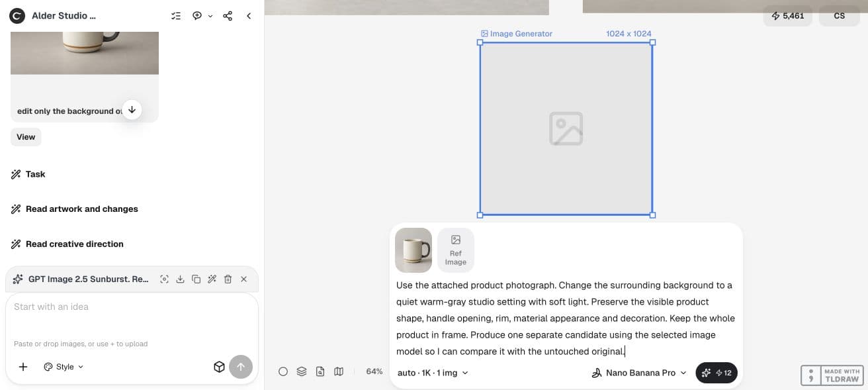Click the Alder Studio logo icon

pos(17,16)
